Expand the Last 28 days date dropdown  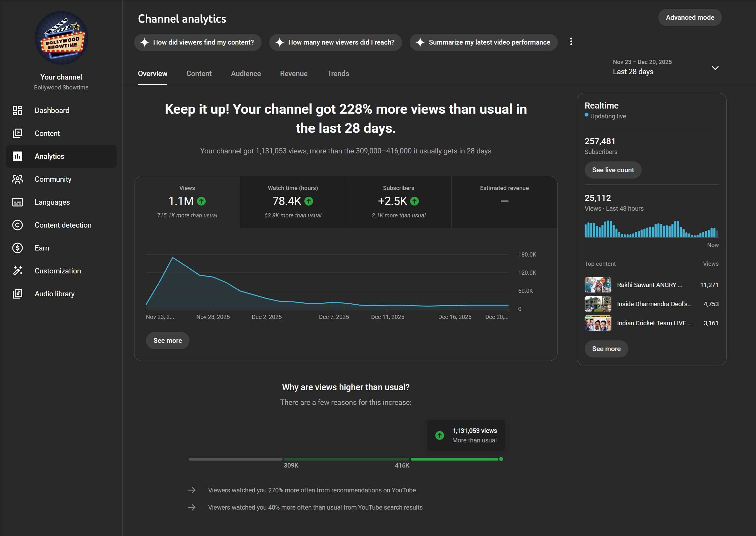coord(715,68)
